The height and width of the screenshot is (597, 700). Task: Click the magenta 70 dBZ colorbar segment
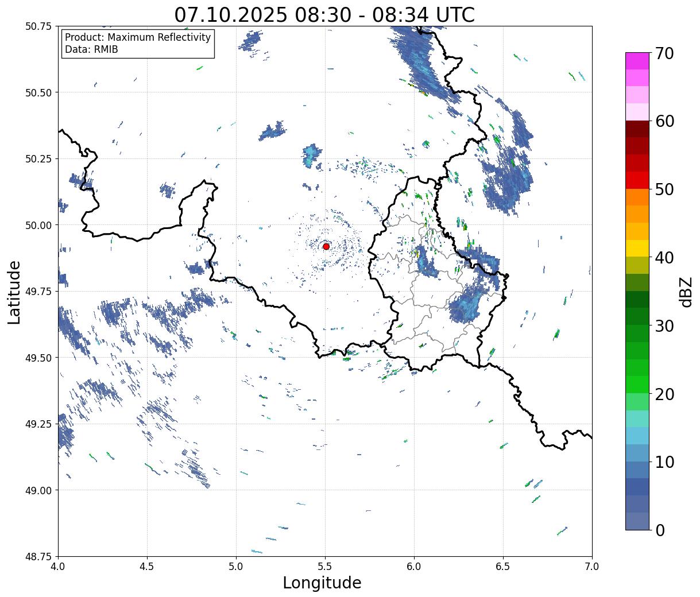(x=637, y=61)
